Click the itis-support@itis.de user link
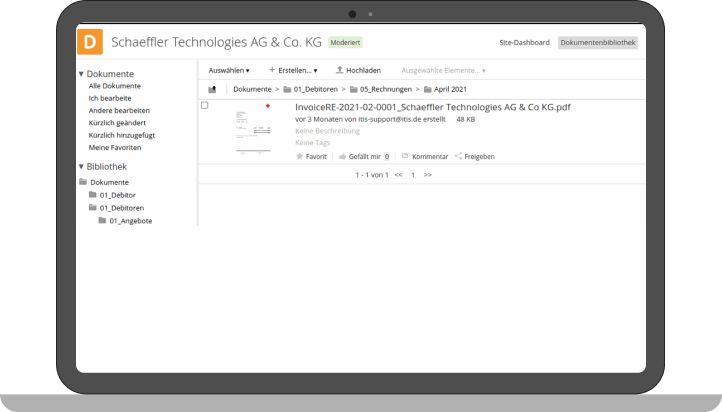The width and height of the screenshot is (722, 412). 390,119
